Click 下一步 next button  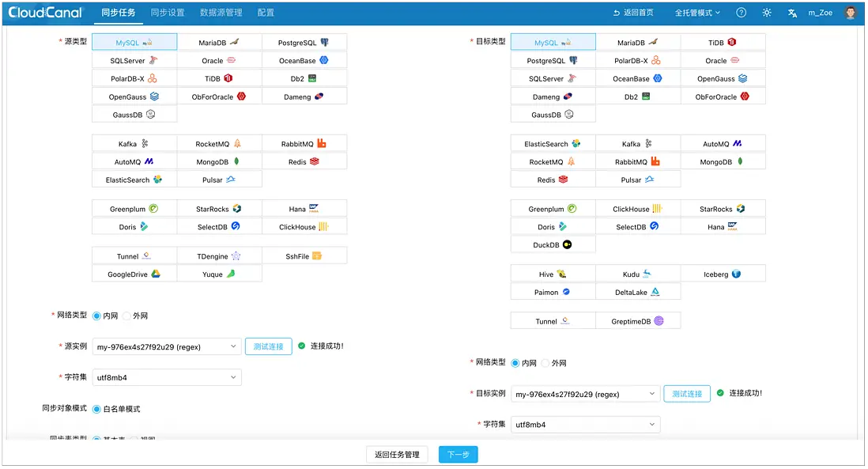pyautogui.click(x=459, y=455)
